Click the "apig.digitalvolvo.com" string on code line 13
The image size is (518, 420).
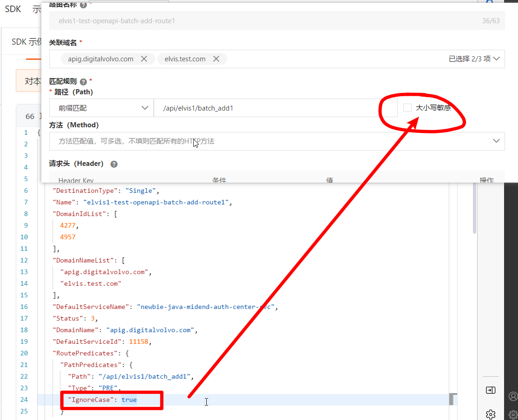[104, 272]
